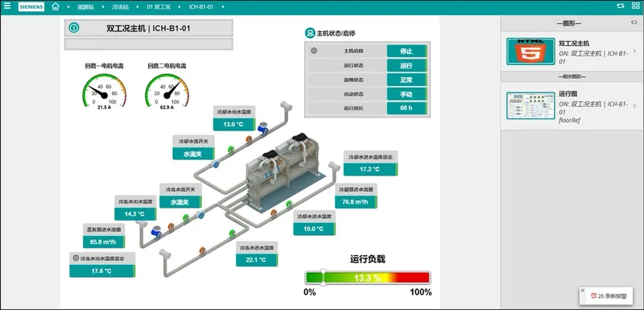Click the Siemens logo
Screen dimensions: 644x310
tap(31, 7)
